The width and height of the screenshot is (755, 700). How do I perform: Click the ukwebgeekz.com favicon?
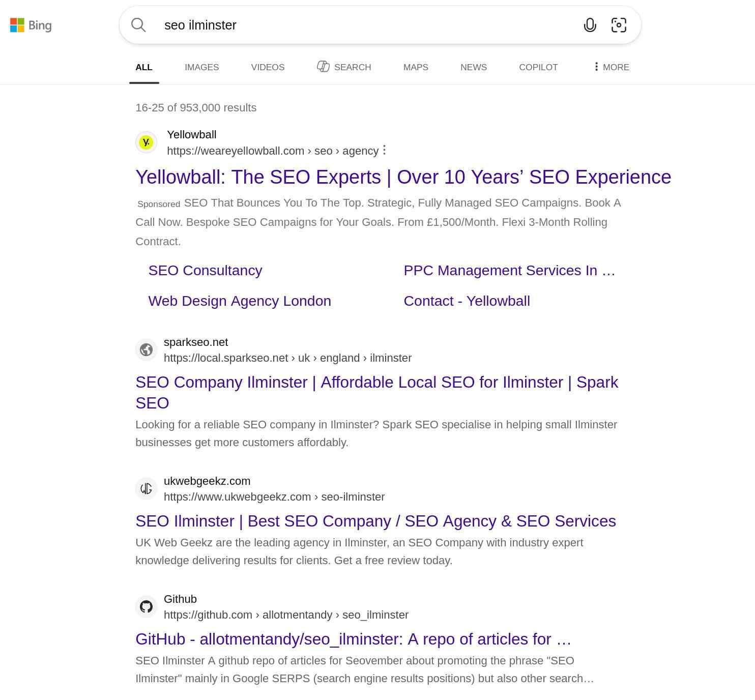[x=146, y=488]
